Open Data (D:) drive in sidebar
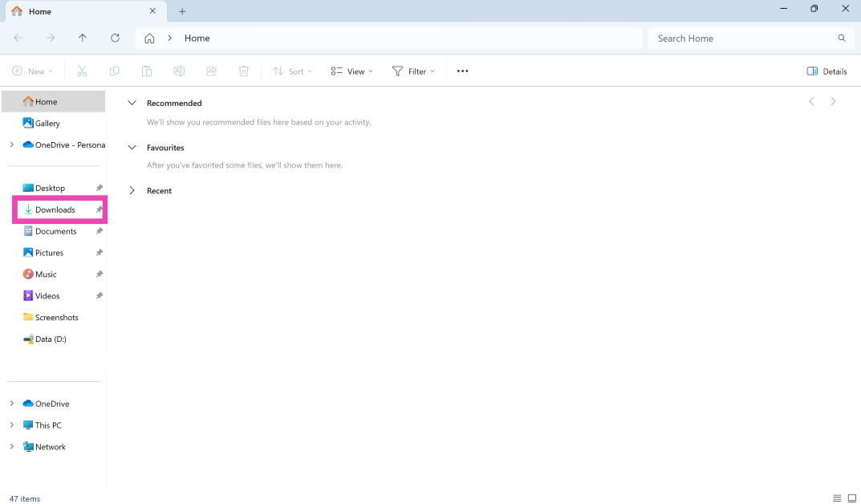861x504 pixels. pyautogui.click(x=50, y=339)
